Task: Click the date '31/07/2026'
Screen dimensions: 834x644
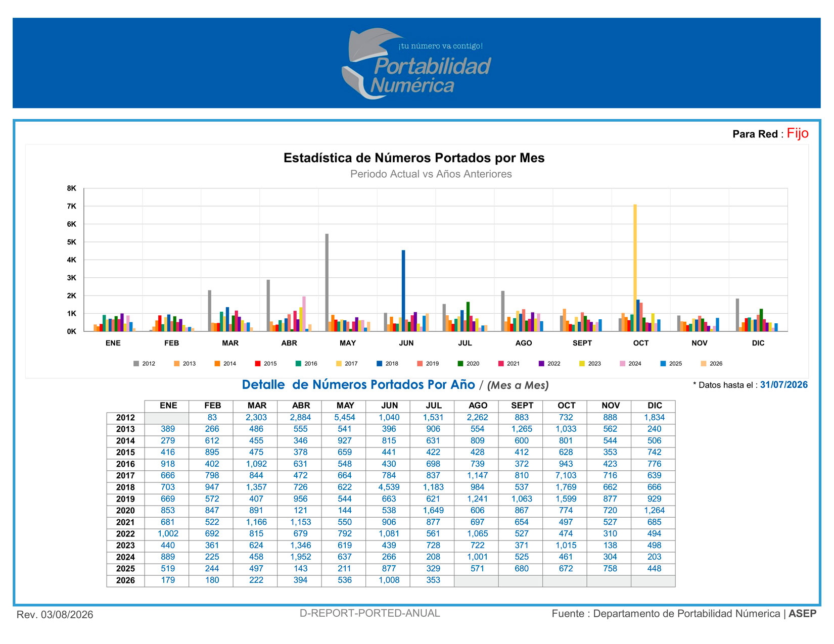Action: pos(784,385)
